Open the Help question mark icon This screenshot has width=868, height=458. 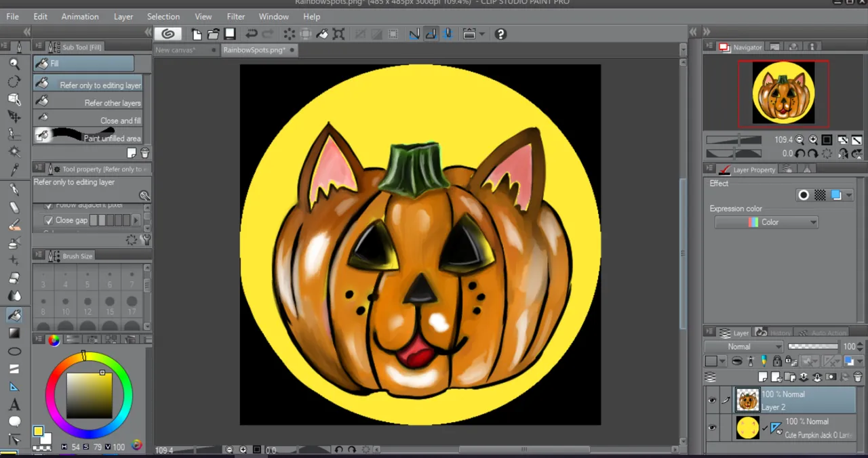[500, 34]
